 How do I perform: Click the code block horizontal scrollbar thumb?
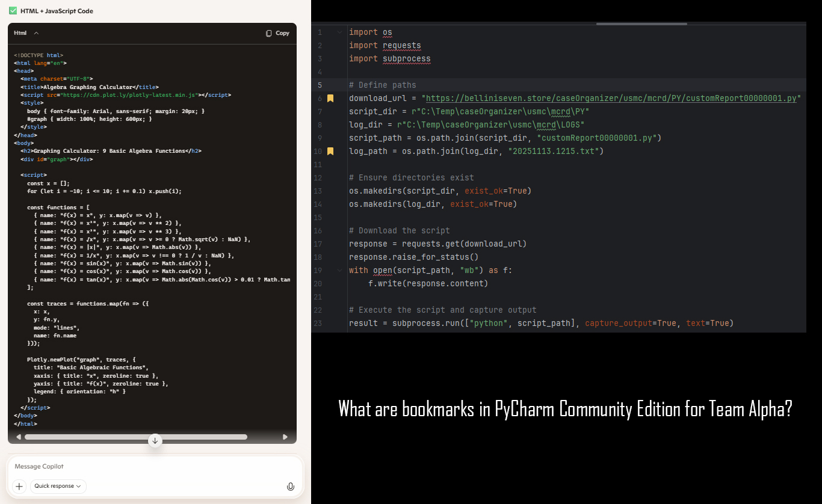(x=135, y=437)
